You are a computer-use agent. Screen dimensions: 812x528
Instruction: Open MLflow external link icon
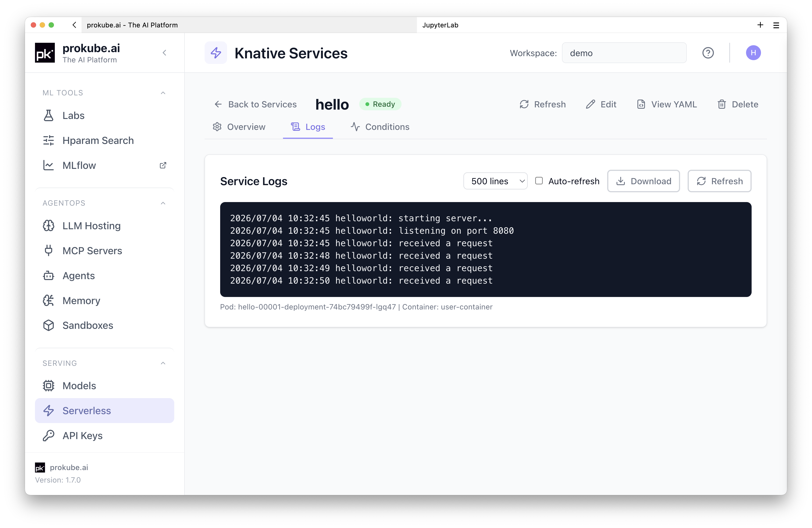[163, 166]
